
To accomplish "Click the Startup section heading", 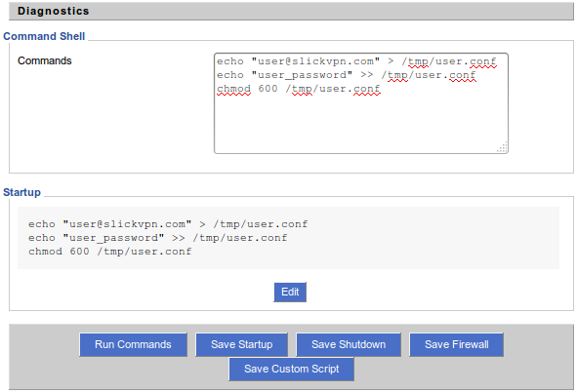I will pos(22,192).
